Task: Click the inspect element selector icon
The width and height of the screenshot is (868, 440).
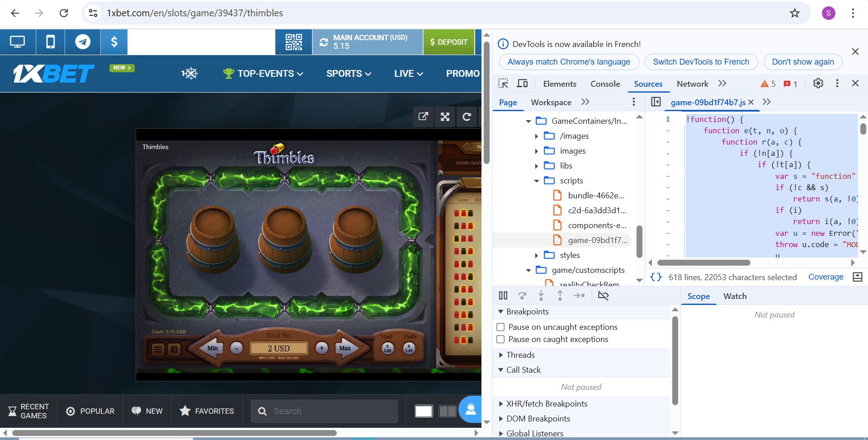Action: click(x=503, y=84)
